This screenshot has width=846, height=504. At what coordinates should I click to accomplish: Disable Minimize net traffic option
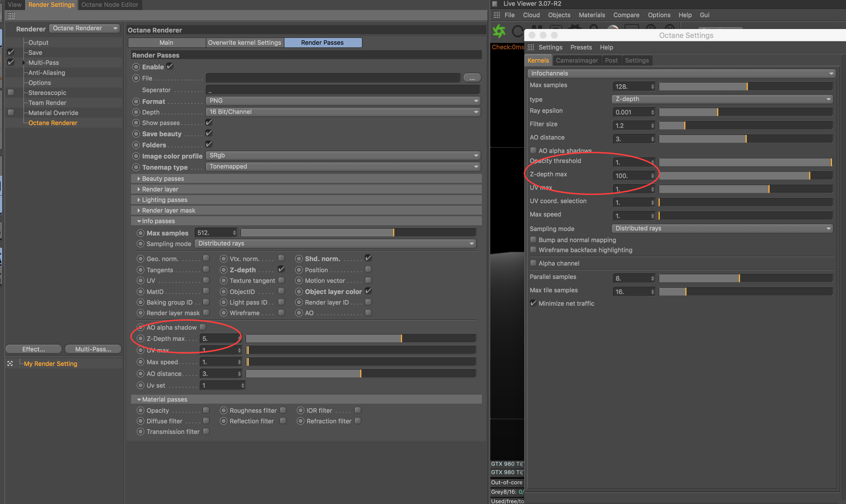pos(533,303)
